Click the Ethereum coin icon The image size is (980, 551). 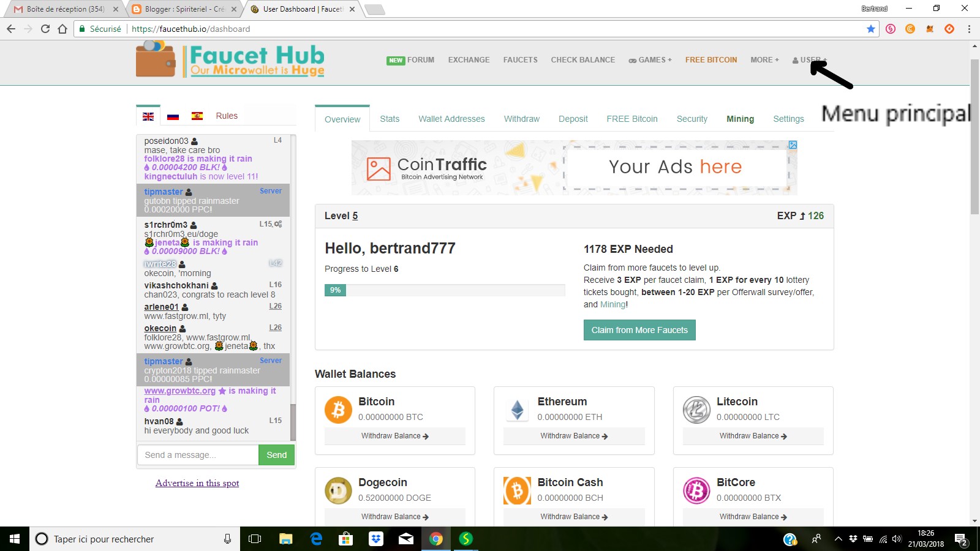pos(518,410)
